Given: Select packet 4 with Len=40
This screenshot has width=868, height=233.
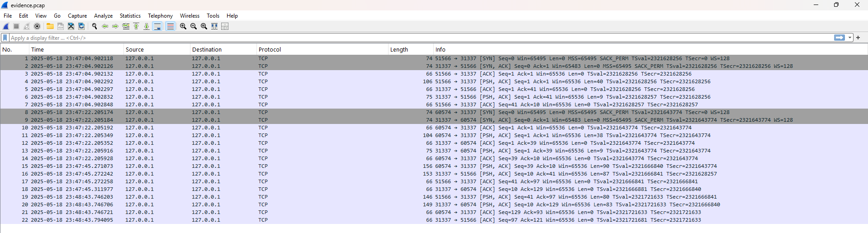Looking at the screenshot, I should pos(434,81).
